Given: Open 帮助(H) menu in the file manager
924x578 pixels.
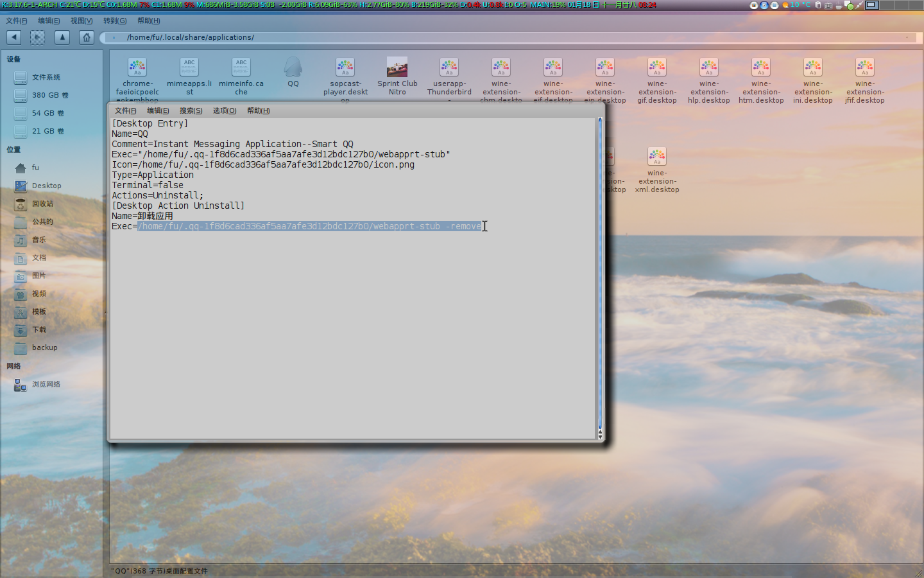Looking at the screenshot, I should coord(148,21).
